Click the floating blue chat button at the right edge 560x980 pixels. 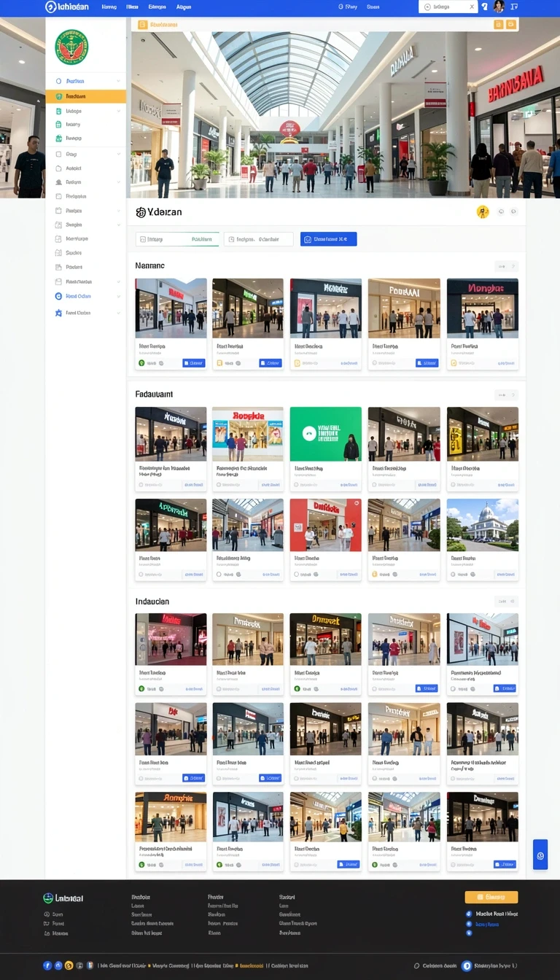pyautogui.click(x=540, y=854)
